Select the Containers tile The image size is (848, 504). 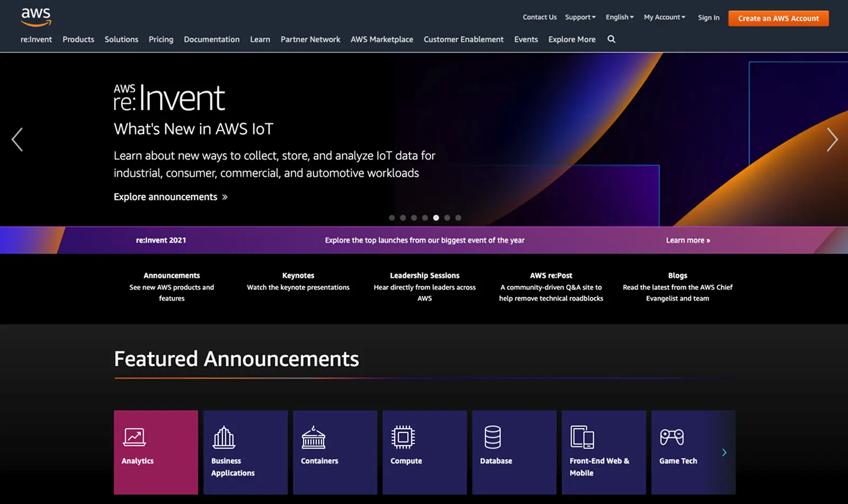(x=335, y=452)
